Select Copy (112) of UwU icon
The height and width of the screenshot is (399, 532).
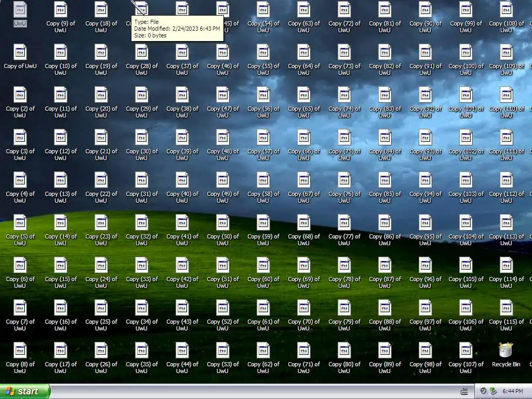click(506, 180)
